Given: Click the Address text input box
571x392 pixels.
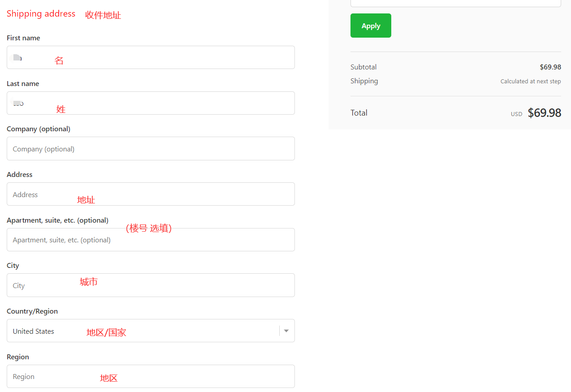Looking at the screenshot, I should click(151, 194).
